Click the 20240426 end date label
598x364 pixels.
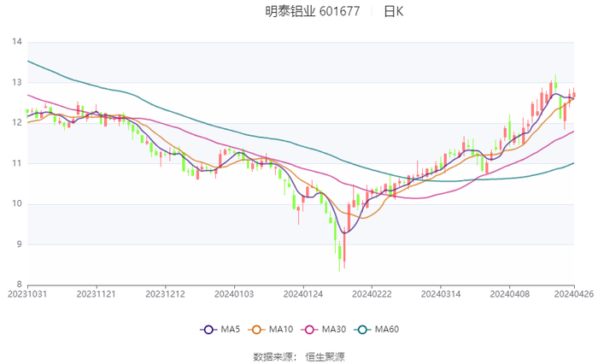pyautogui.click(x=574, y=293)
